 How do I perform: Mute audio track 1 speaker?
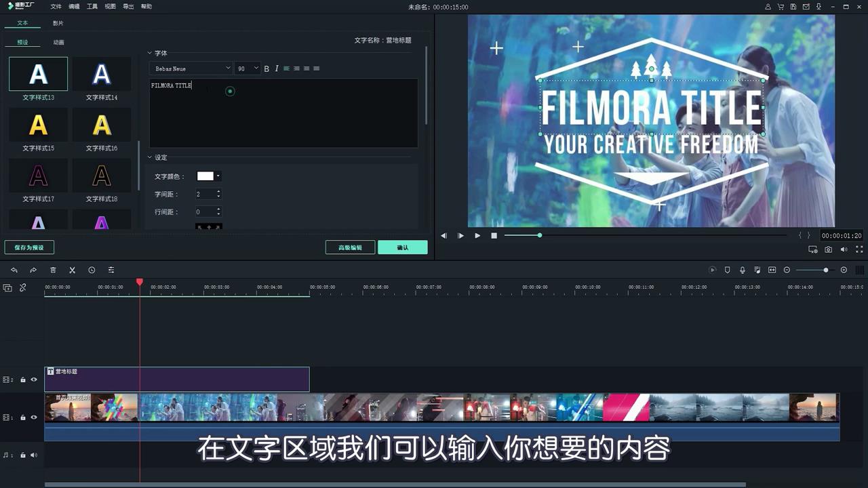pos(34,455)
